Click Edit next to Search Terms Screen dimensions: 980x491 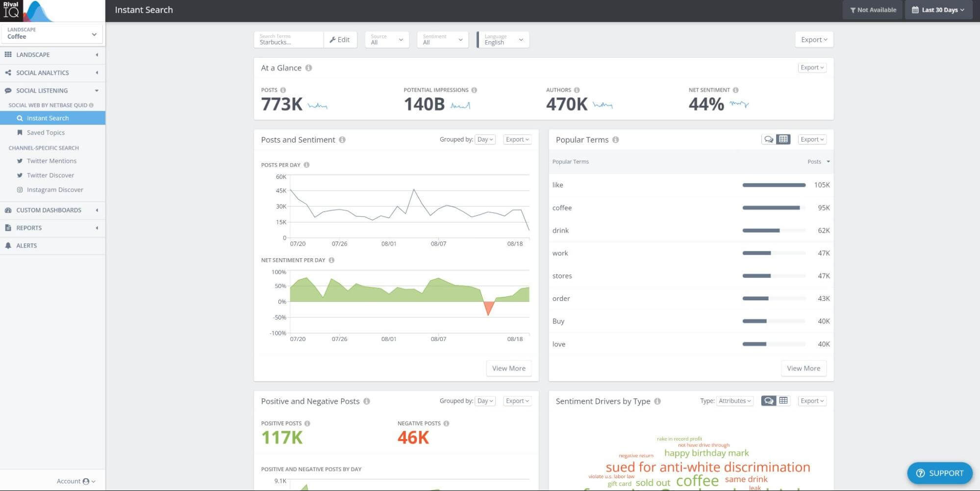point(340,40)
